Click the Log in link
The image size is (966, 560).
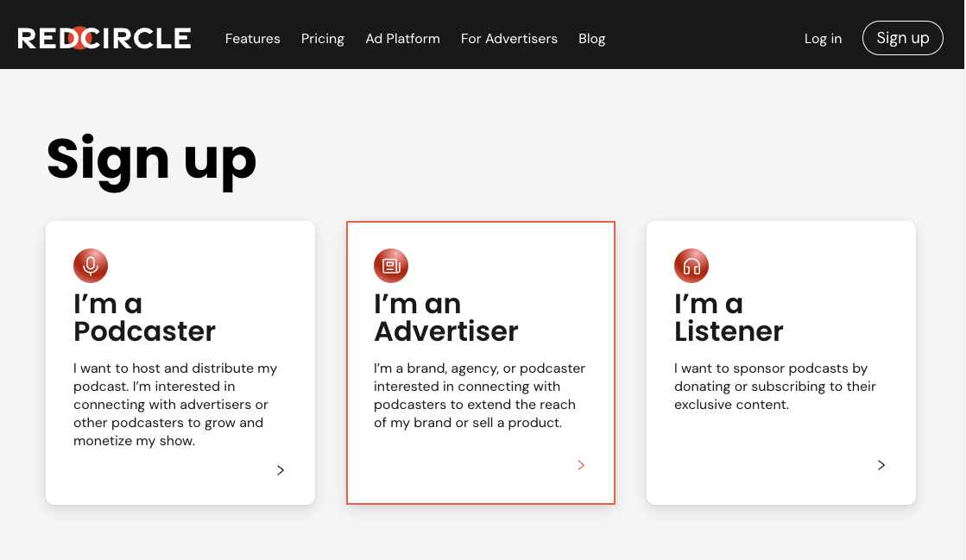click(x=823, y=39)
